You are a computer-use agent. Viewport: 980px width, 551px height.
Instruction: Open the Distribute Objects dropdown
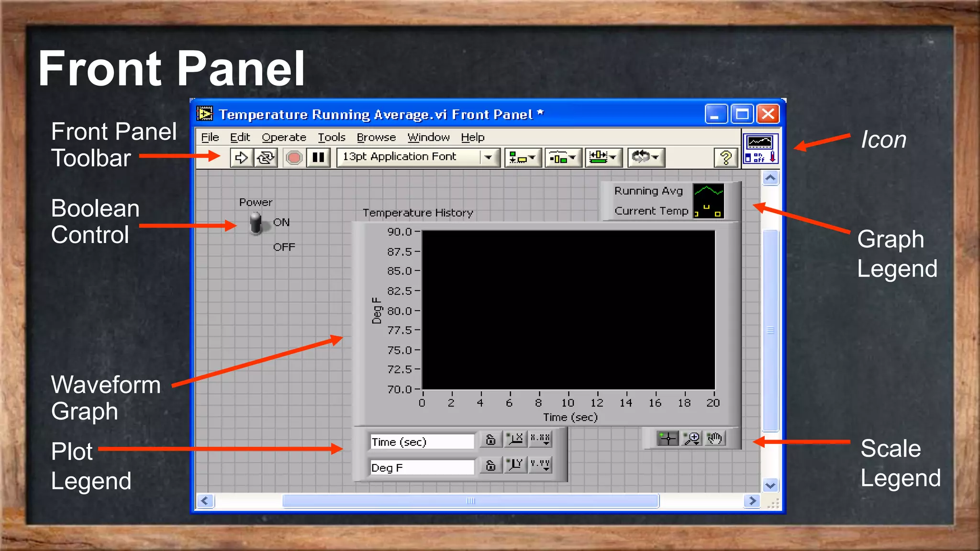click(563, 157)
